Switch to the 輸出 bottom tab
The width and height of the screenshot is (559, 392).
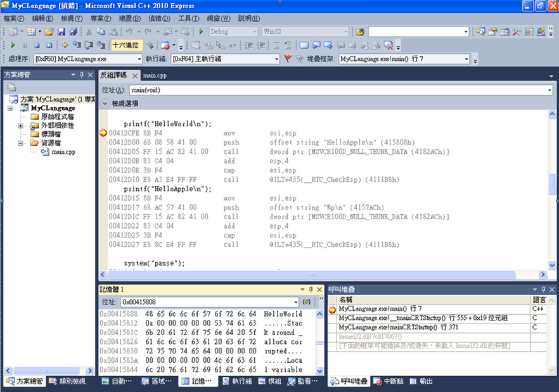click(421, 381)
